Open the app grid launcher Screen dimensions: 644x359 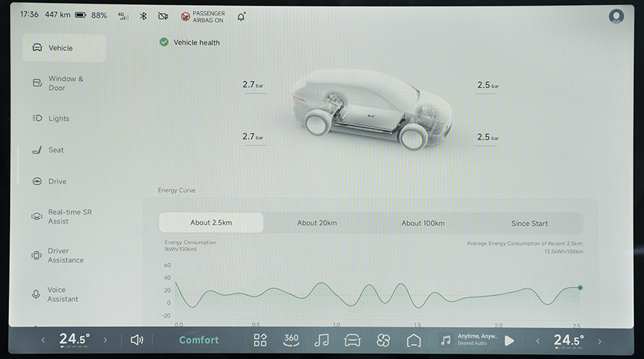[x=260, y=340]
